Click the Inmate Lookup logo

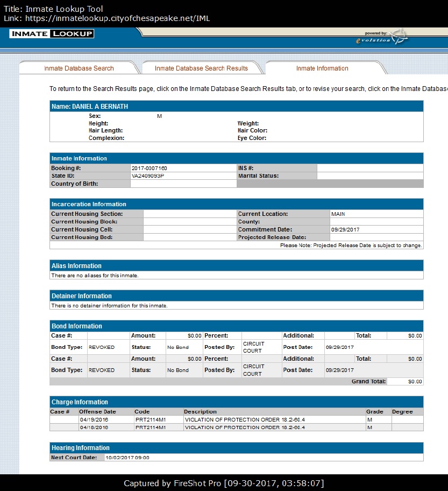[52, 34]
